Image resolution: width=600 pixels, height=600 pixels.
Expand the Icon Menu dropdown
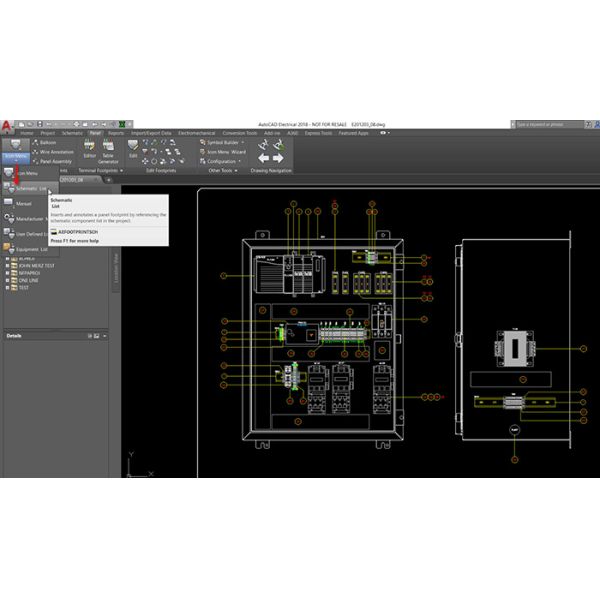click(14, 156)
